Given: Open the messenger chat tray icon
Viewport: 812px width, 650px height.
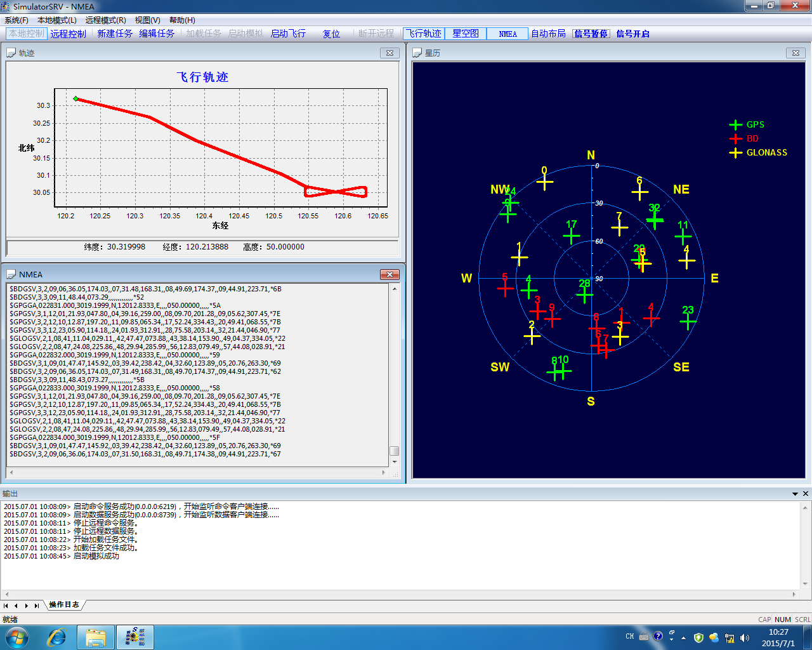Looking at the screenshot, I should (x=714, y=637).
